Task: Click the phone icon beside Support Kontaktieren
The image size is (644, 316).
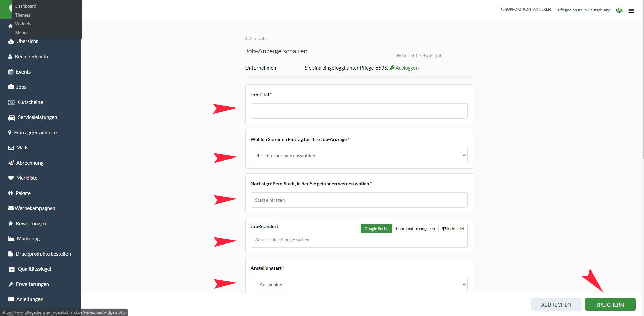Action: pos(502,10)
